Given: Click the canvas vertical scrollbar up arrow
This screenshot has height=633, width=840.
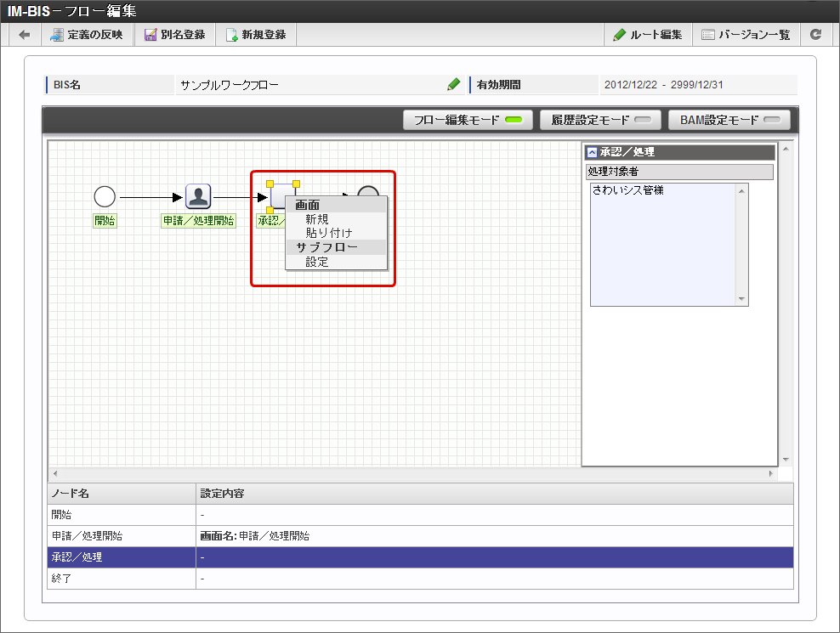Looking at the screenshot, I should pyautogui.click(x=786, y=149).
